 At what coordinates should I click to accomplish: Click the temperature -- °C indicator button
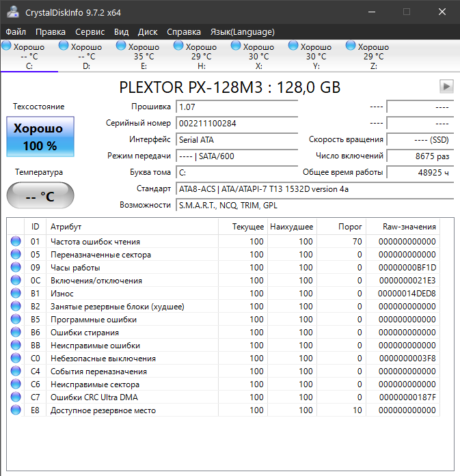click(40, 195)
